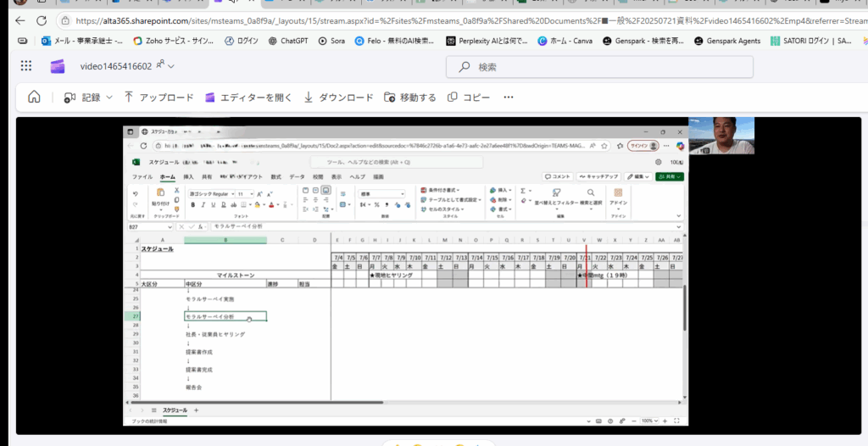
Task: Reload the page with refresh icon
Action: 42,21
